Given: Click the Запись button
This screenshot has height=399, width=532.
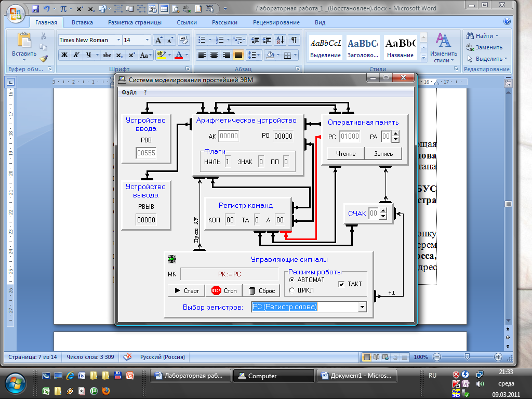Looking at the screenshot, I should point(383,154).
